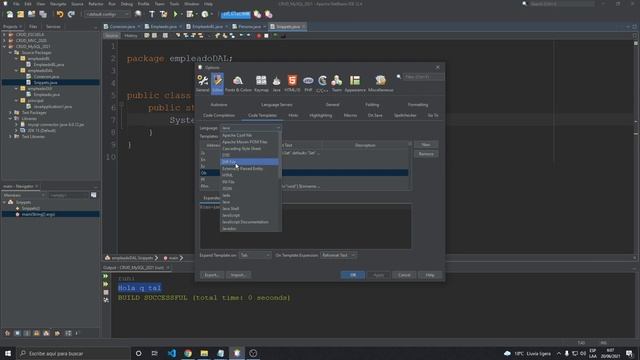Switch to the Highlighting tab
The image size is (640, 360).
[320, 116]
